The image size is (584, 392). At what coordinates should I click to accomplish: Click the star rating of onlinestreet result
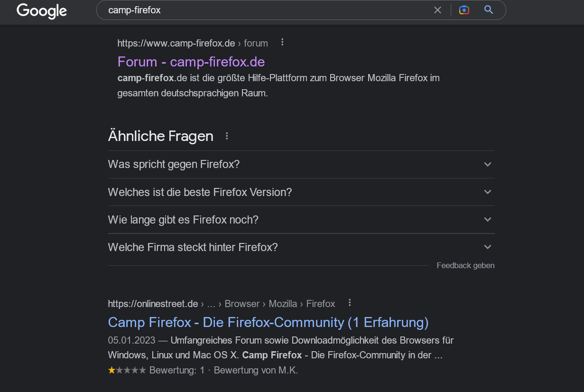tap(127, 370)
